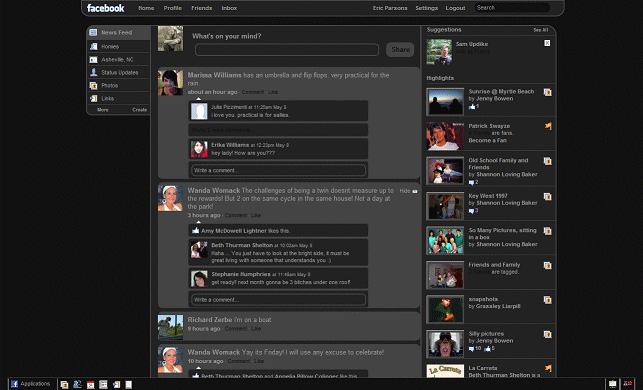Expand the Hide dropdown on Wanda Womack's post
This screenshot has width=643, height=390.
(x=415, y=191)
